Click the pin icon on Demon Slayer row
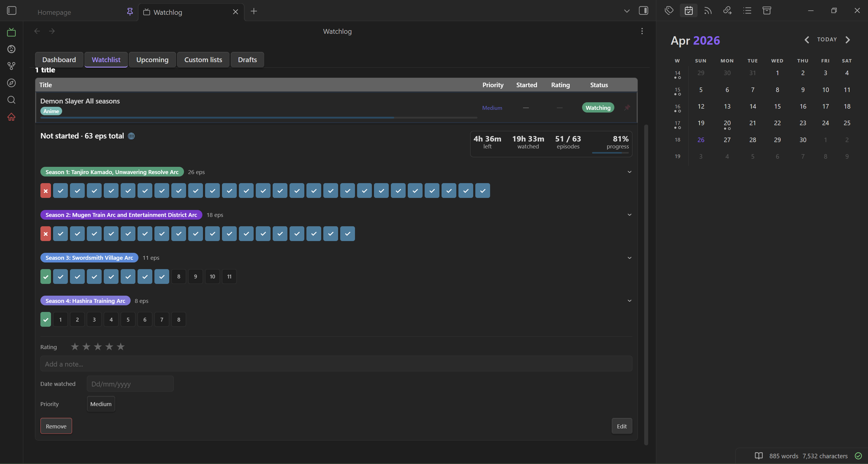Viewport: 868px width, 464px height. [x=627, y=108]
